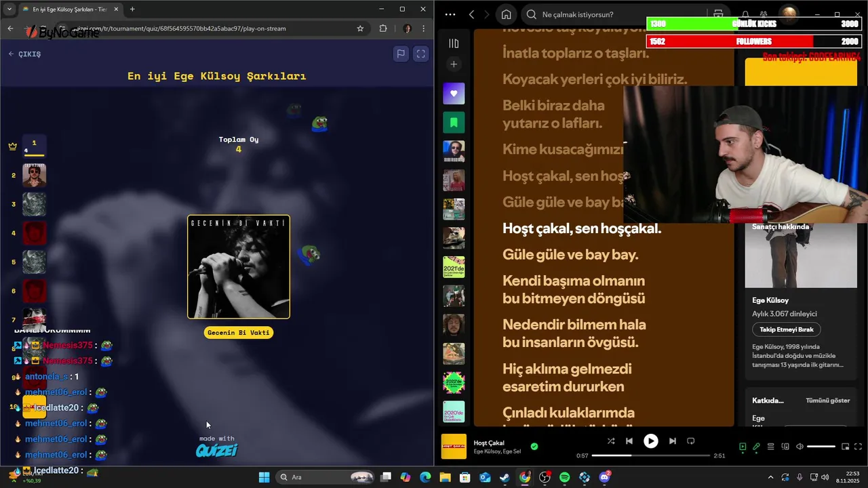Adjust the Spotify volume slider
Screen dimensions: 868x488
tap(821, 447)
